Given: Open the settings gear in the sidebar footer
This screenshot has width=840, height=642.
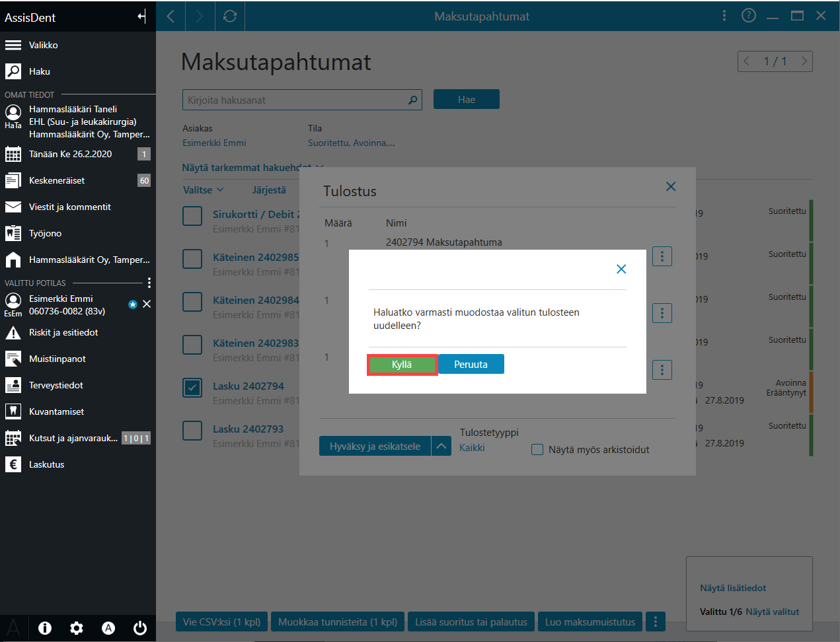Looking at the screenshot, I should coord(77,628).
